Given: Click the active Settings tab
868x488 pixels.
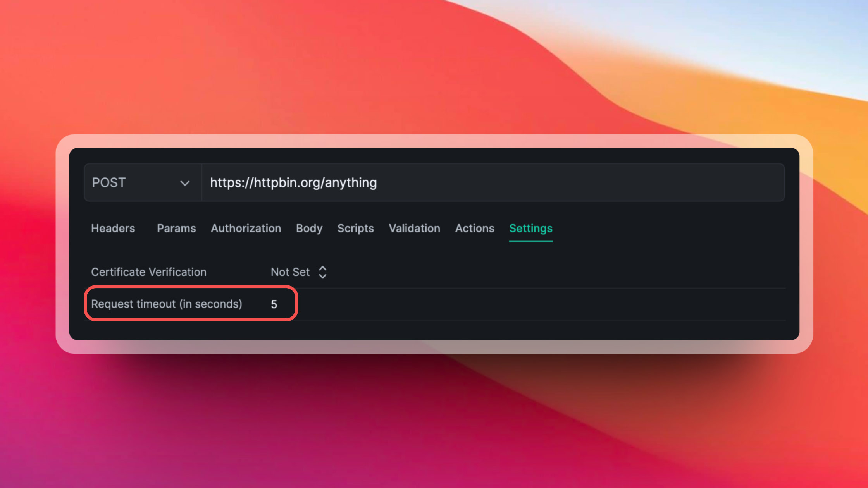Looking at the screenshot, I should pyautogui.click(x=530, y=229).
